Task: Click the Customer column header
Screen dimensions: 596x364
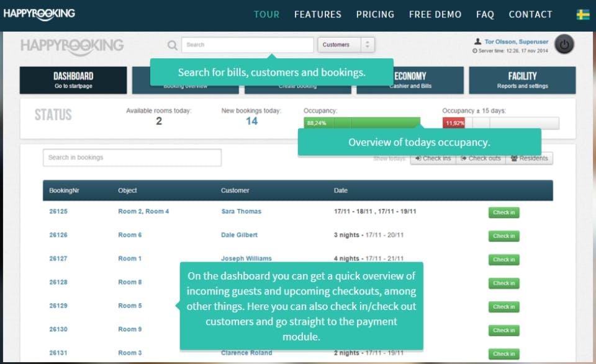Action: 235,190
